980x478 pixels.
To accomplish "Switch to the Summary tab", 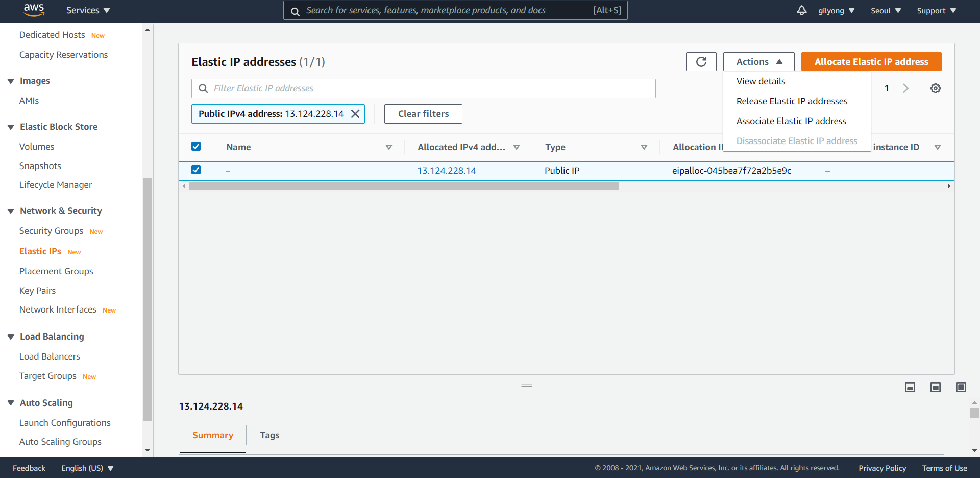I will [213, 435].
